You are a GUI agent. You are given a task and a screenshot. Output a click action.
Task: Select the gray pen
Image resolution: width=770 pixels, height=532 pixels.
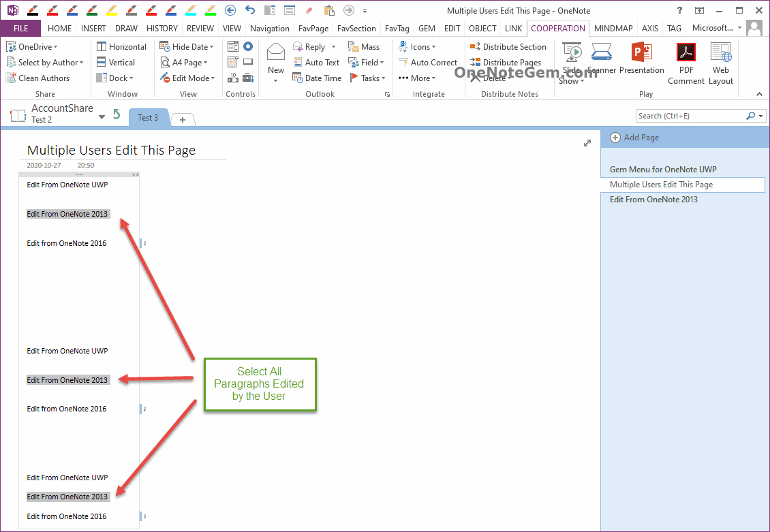[131, 10]
